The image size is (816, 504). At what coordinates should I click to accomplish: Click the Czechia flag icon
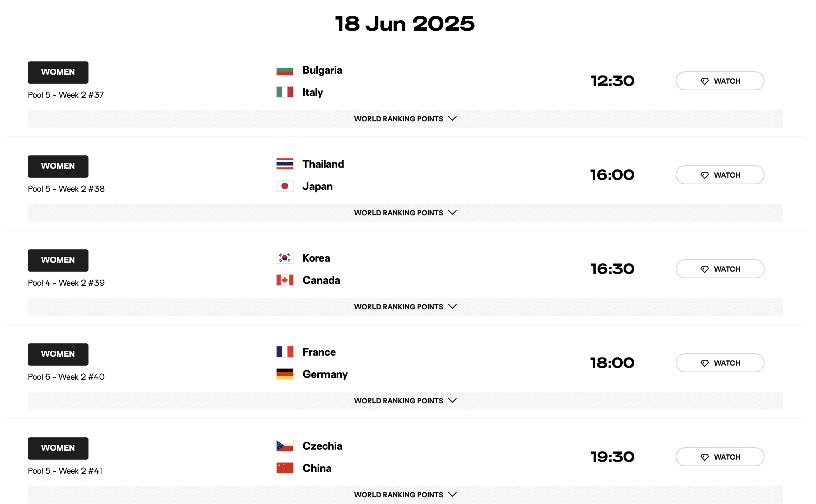coord(284,446)
